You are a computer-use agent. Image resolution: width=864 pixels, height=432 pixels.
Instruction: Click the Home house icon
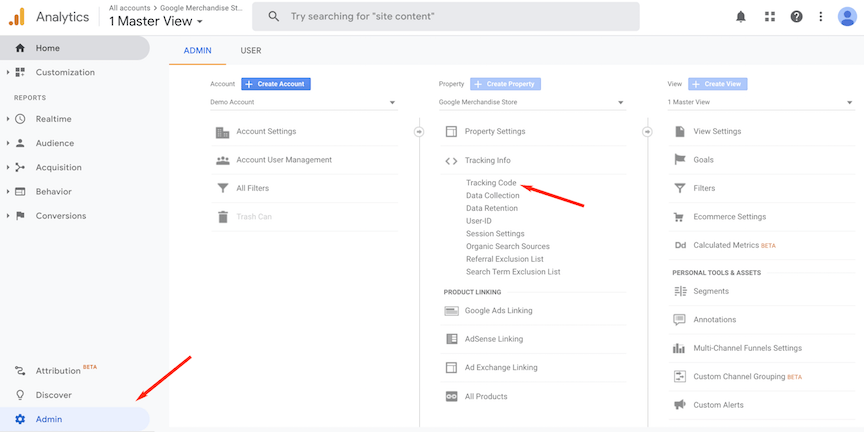point(20,48)
